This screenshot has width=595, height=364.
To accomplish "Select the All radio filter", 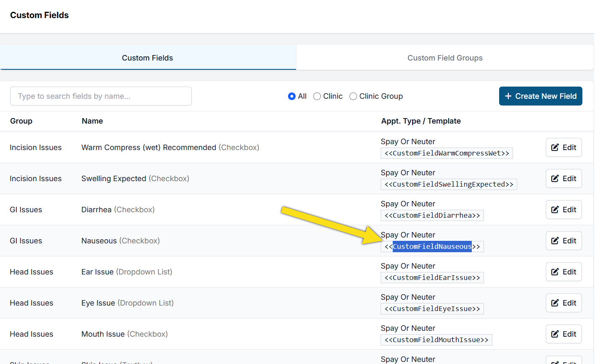I will [x=292, y=96].
